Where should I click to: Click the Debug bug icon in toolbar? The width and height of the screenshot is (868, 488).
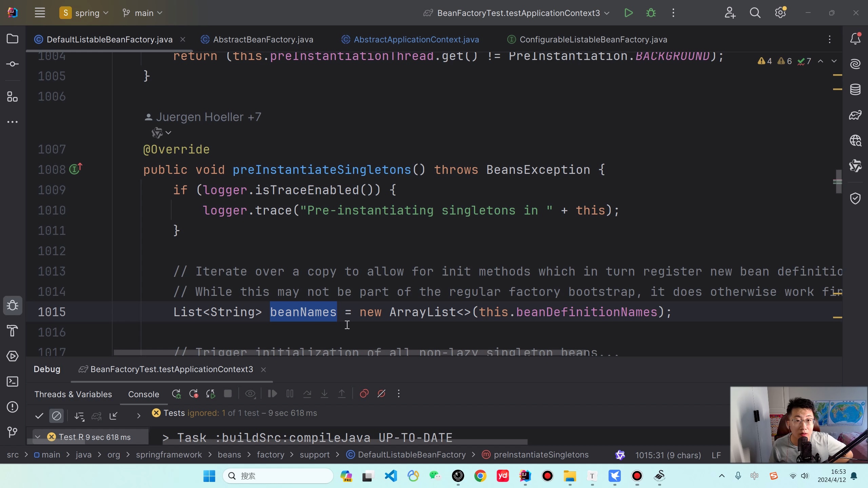pos(651,13)
